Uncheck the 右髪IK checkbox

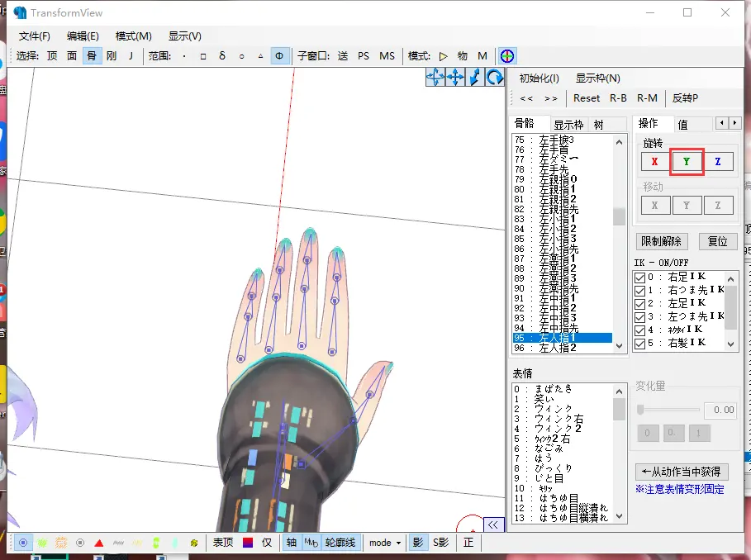click(639, 344)
